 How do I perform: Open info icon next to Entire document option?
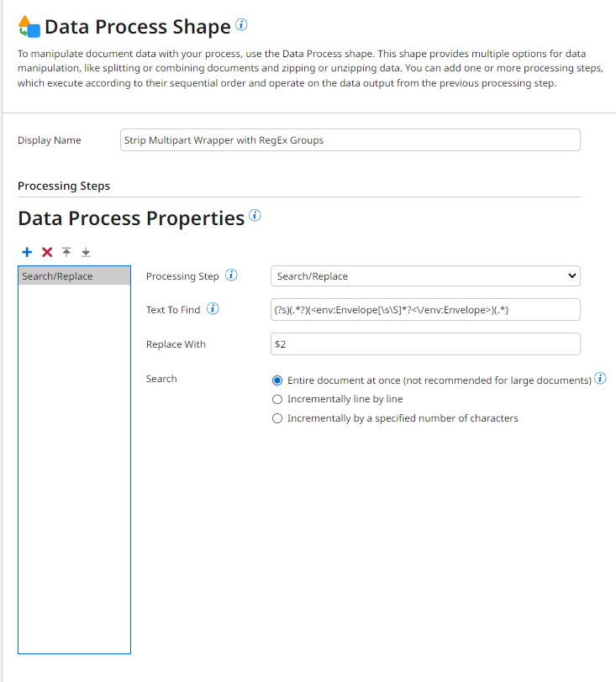600,379
